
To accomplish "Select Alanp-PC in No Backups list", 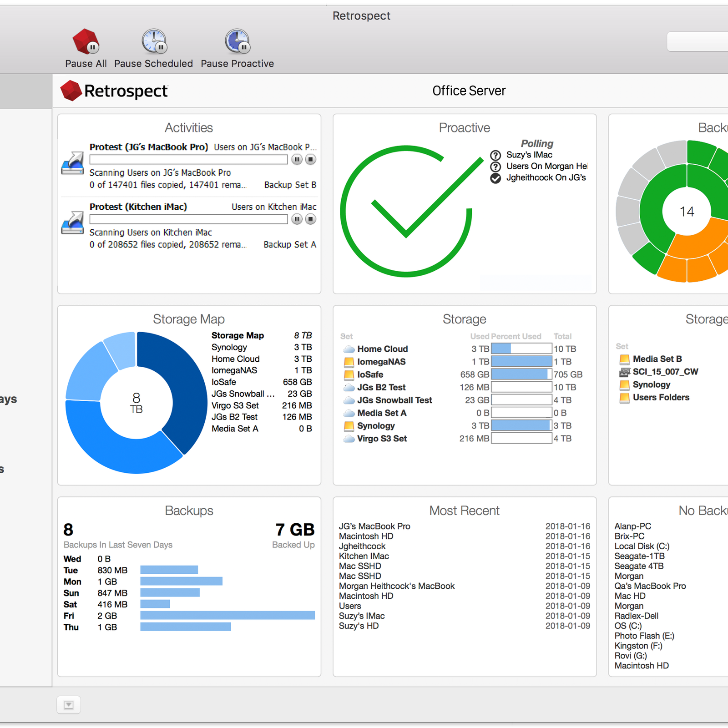I will tap(633, 526).
